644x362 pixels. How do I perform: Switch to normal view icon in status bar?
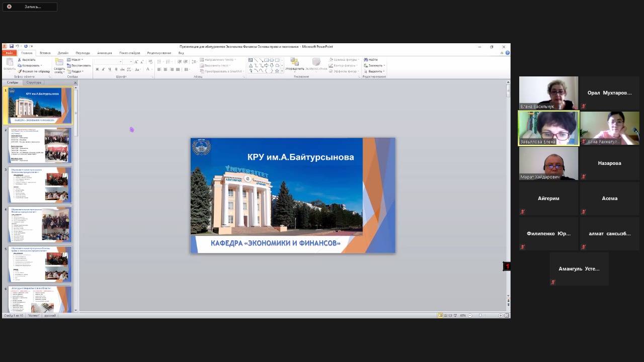[x=440, y=315]
